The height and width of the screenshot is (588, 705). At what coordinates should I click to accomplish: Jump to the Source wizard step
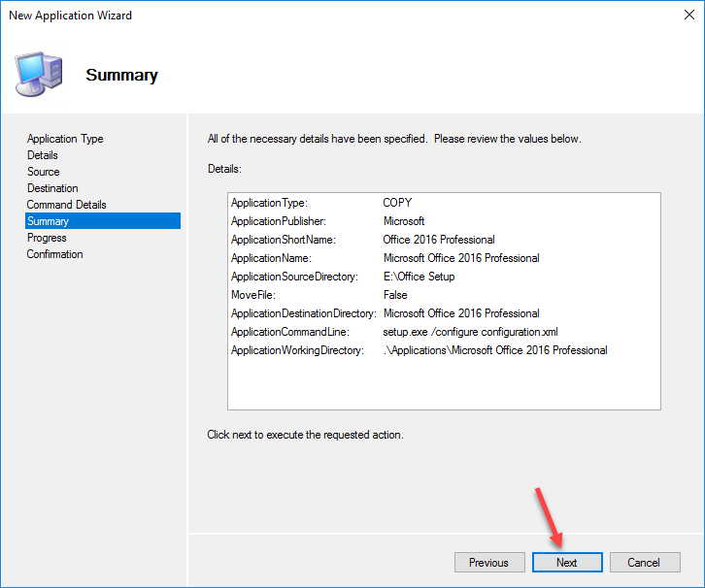[44, 172]
